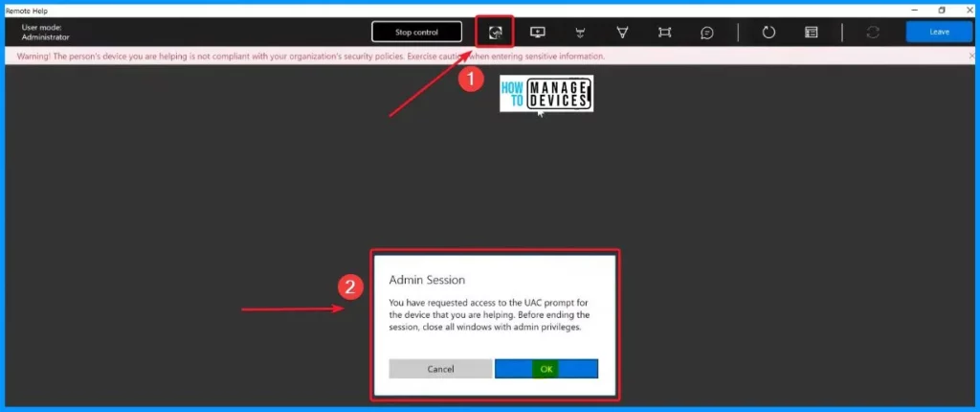Image resolution: width=980 pixels, height=412 pixels.
Task: Click the 'User mode: Administrator' label
Action: [46, 33]
